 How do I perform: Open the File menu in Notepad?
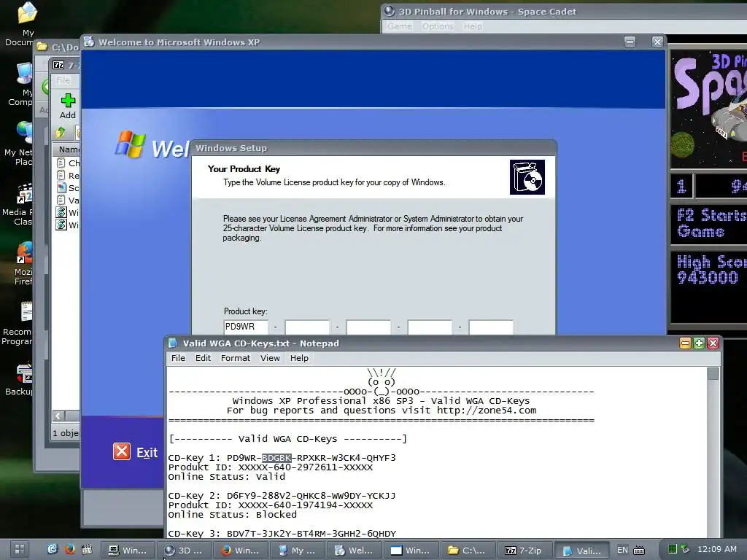point(178,358)
